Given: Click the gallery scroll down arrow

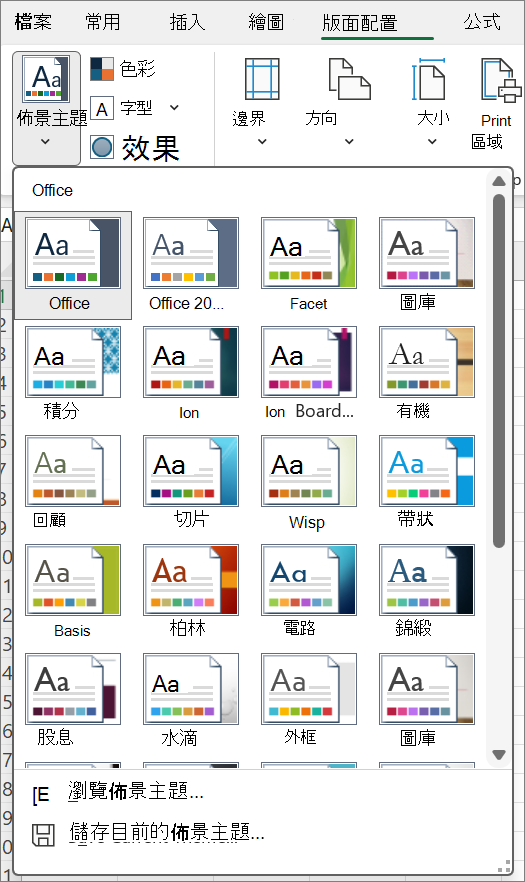Looking at the screenshot, I should (499, 754).
